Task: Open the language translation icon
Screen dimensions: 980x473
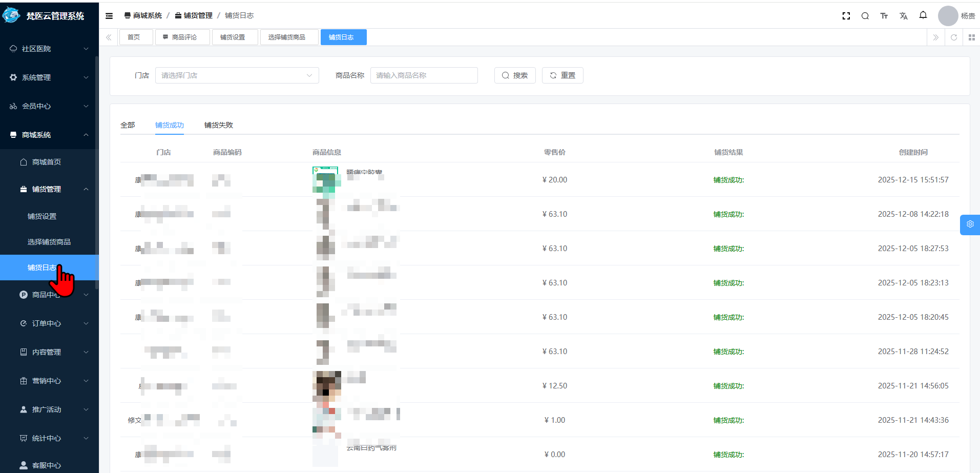Action: 903,16
